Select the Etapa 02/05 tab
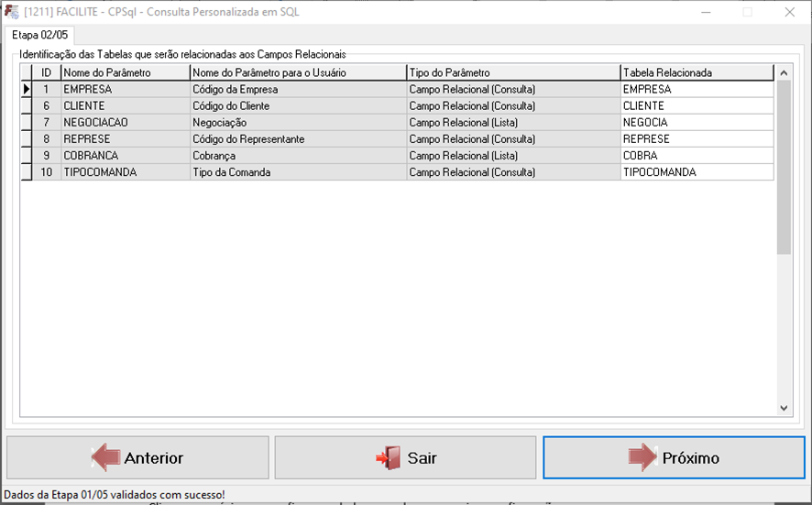 coord(39,35)
